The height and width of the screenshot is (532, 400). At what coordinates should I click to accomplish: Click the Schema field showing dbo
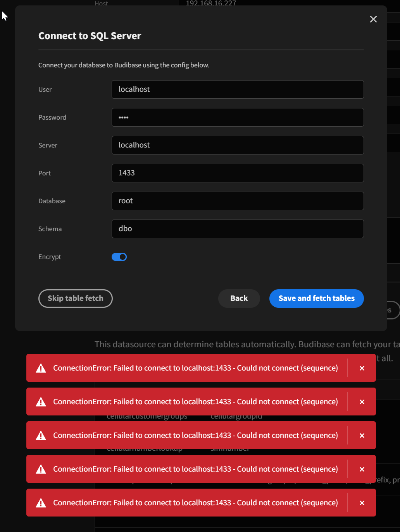pos(238,229)
